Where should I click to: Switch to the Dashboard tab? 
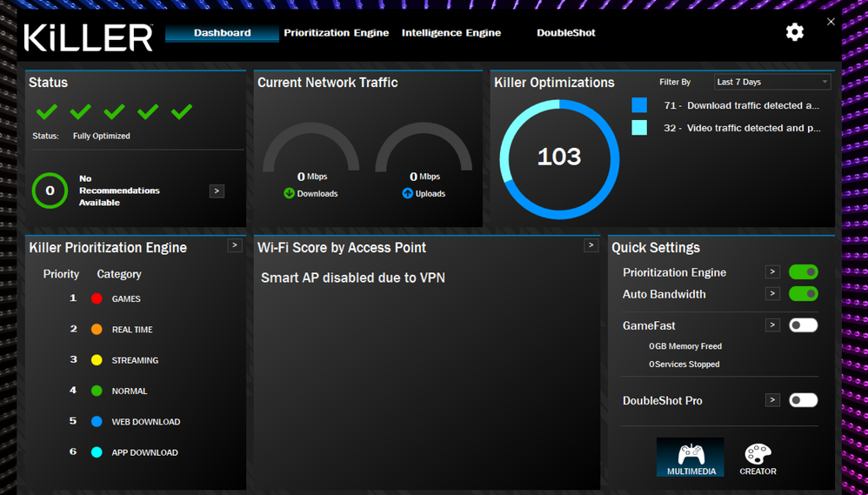click(x=222, y=33)
